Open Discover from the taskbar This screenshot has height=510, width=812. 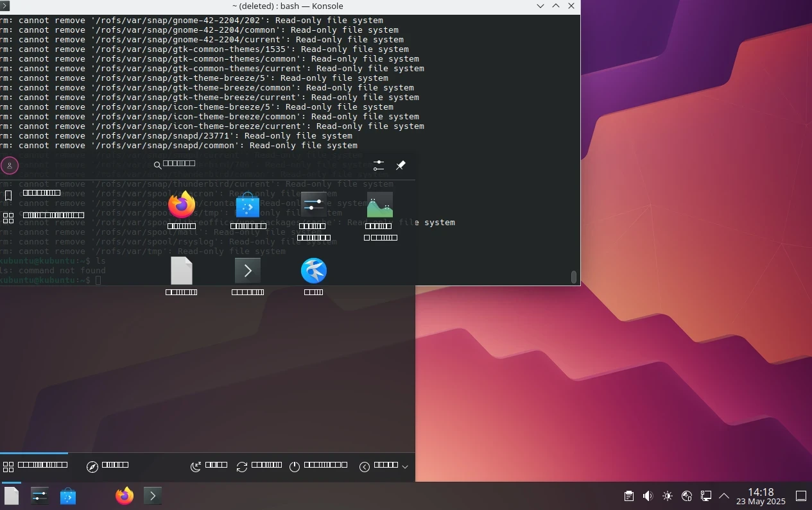click(x=68, y=495)
